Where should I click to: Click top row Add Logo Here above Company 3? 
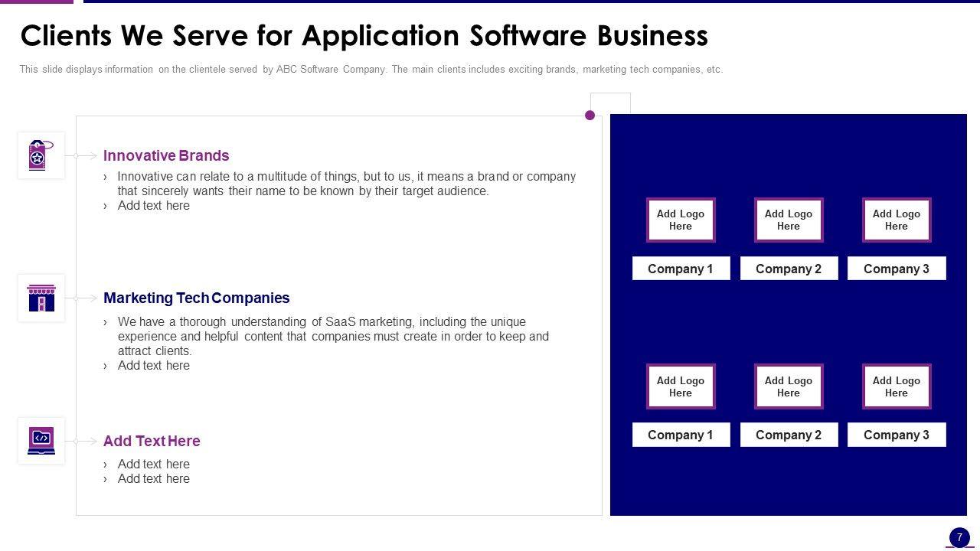point(897,220)
